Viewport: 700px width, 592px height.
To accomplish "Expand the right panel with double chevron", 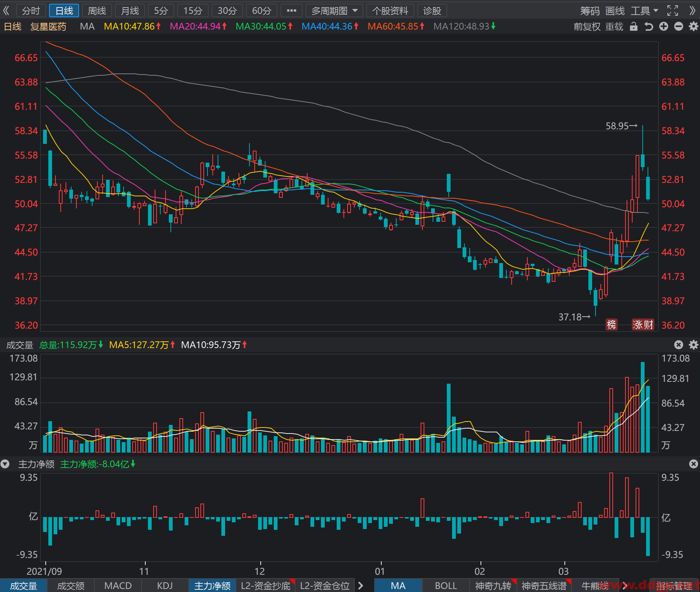I will coord(693,10).
